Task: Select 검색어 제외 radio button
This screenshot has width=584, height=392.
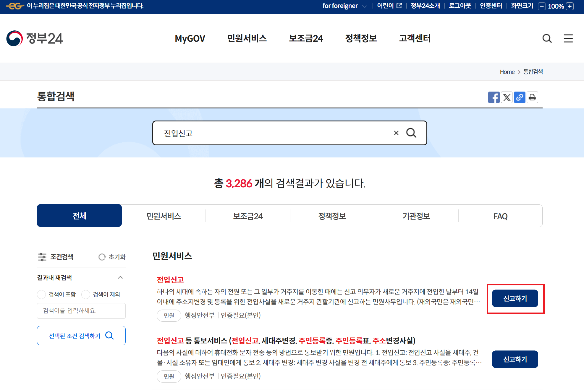Action: (x=86, y=294)
